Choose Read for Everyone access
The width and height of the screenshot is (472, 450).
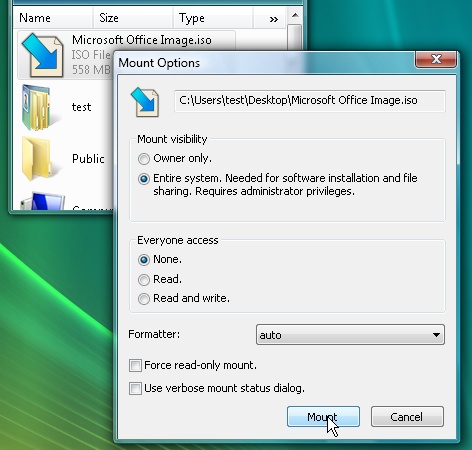click(x=144, y=279)
